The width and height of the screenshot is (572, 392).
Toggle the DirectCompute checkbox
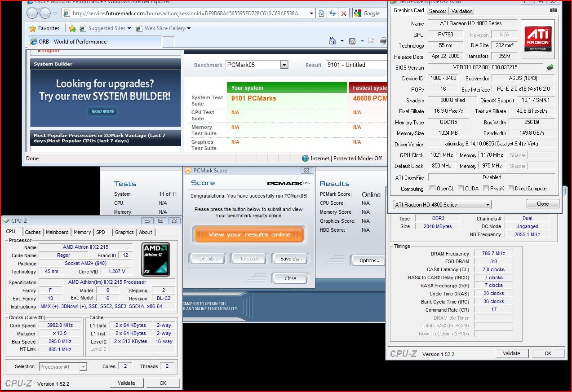tap(510, 189)
